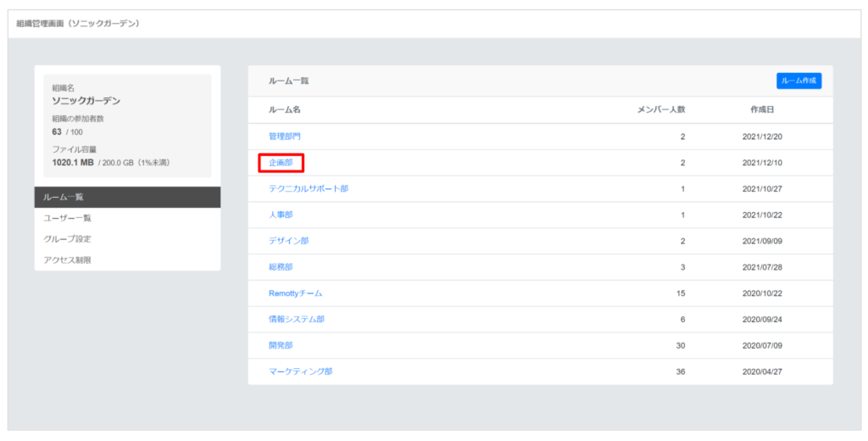Click member count 36 for マーケティング部
Viewport: 868px width, 441px height.
click(681, 371)
